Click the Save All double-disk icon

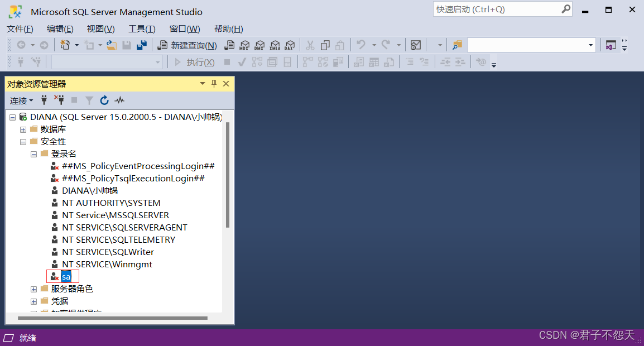pyautogui.click(x=142, y=45)
